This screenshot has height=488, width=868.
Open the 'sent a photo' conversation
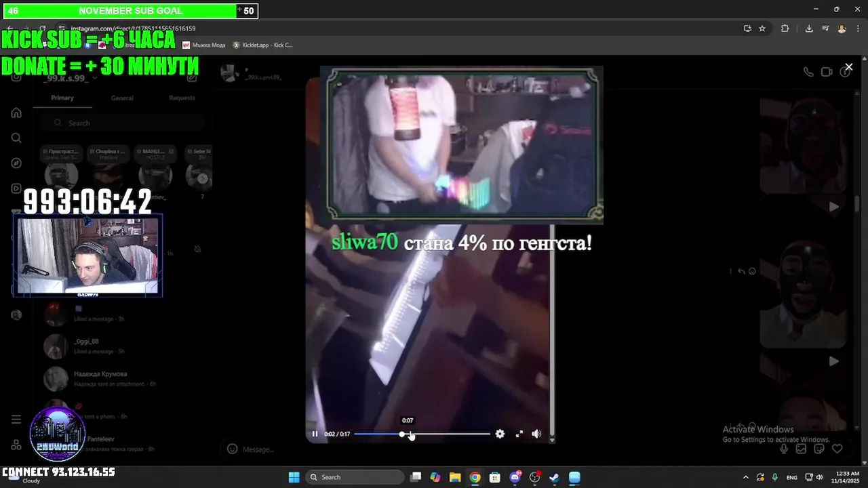point(122,411)
